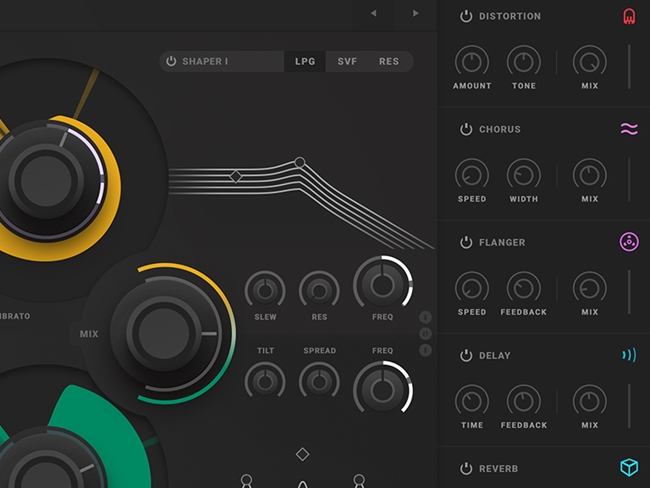Go to the next preset arrow
Screen dimensions: 650x488
pyautogui.click(x=415, y=13)
